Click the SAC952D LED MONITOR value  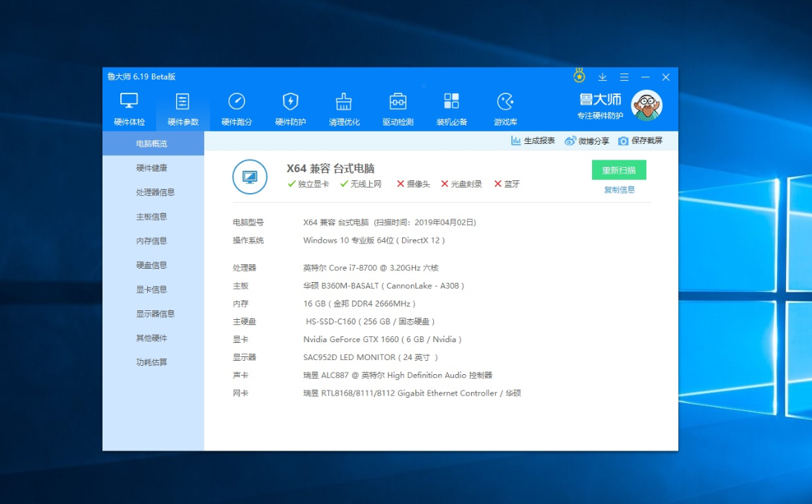tap(371, 357)
